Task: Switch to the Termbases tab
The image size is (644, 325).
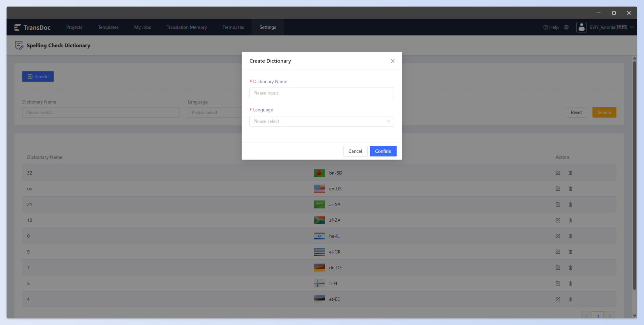Action: click(233, 27)
